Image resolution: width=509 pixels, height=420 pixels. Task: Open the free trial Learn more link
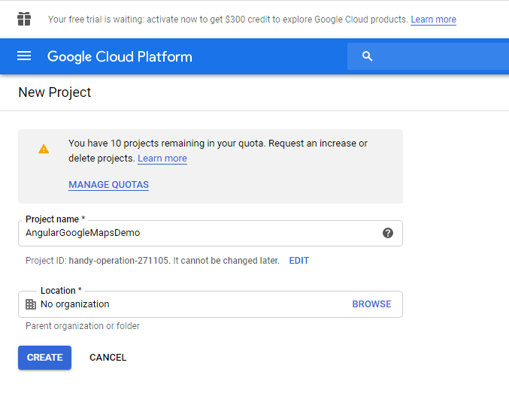click(x=433, y=20)
